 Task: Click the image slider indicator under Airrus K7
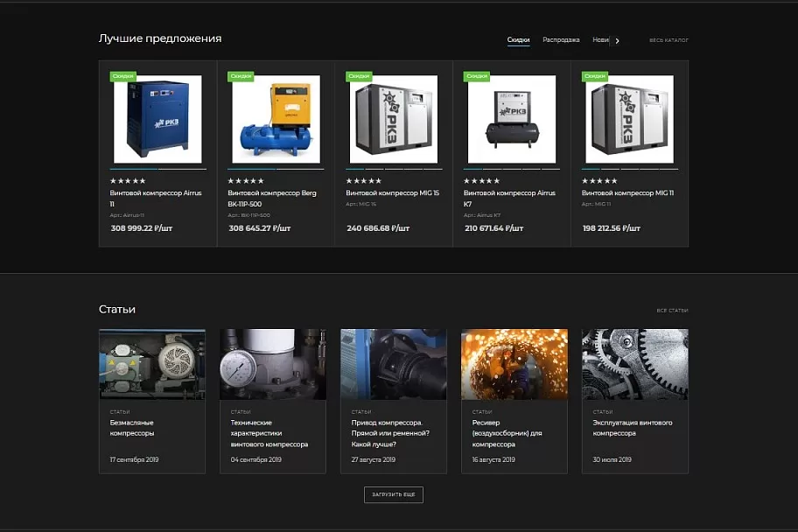click(x=512, y=169)
